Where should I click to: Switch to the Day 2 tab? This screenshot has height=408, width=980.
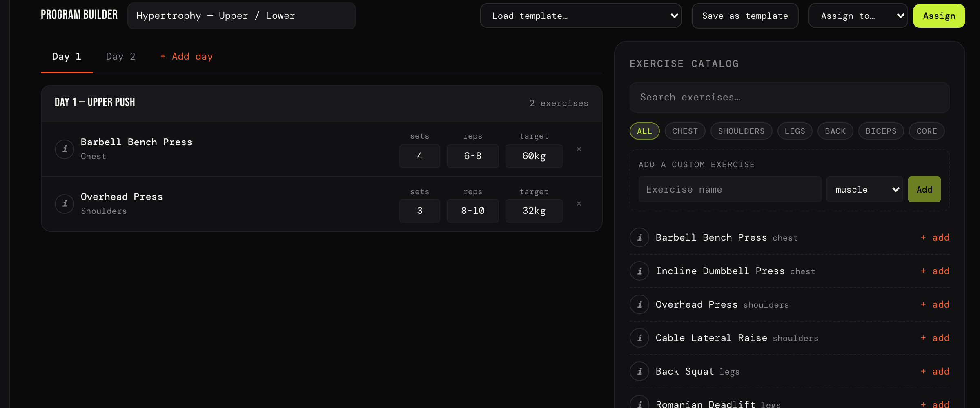121,57
